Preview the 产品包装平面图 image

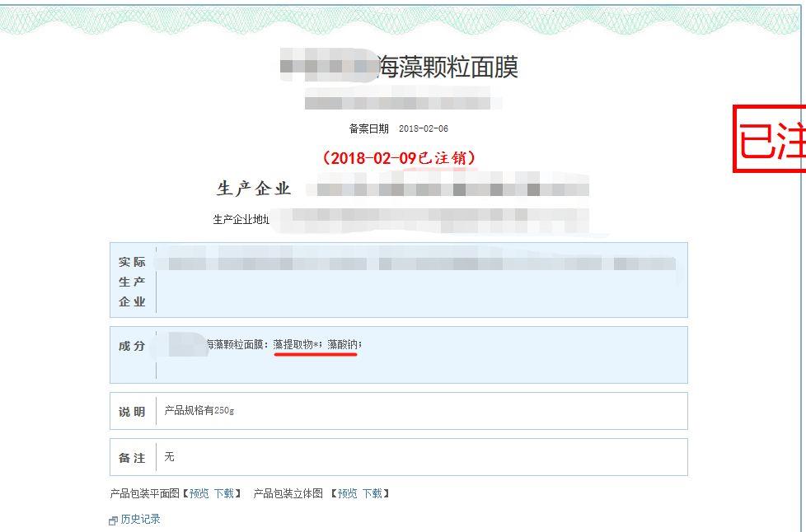click(x=199, y=493)
